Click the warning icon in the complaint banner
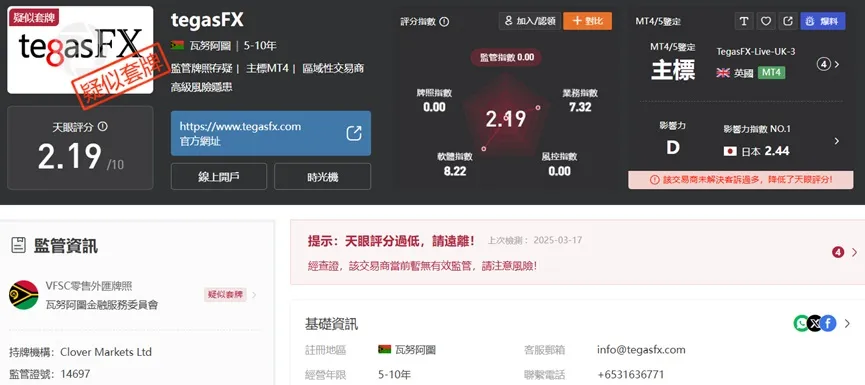The image size is (865, 385). [x=654, y=180]
